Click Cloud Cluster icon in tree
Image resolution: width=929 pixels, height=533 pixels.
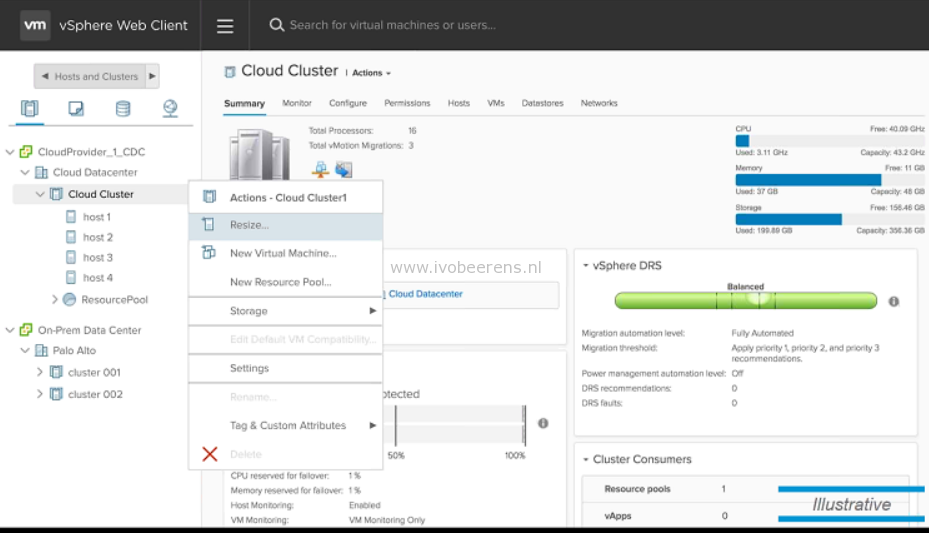(56, 194)
